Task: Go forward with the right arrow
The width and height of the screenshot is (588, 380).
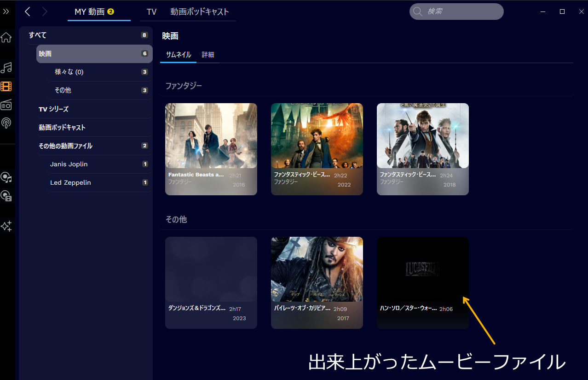Action: [44, 12]
